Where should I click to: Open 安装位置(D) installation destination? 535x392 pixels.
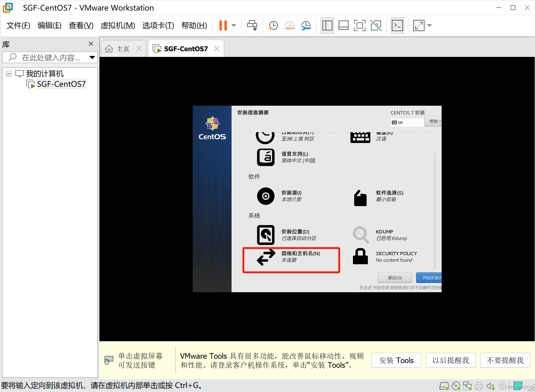click(x=287, y=235)
